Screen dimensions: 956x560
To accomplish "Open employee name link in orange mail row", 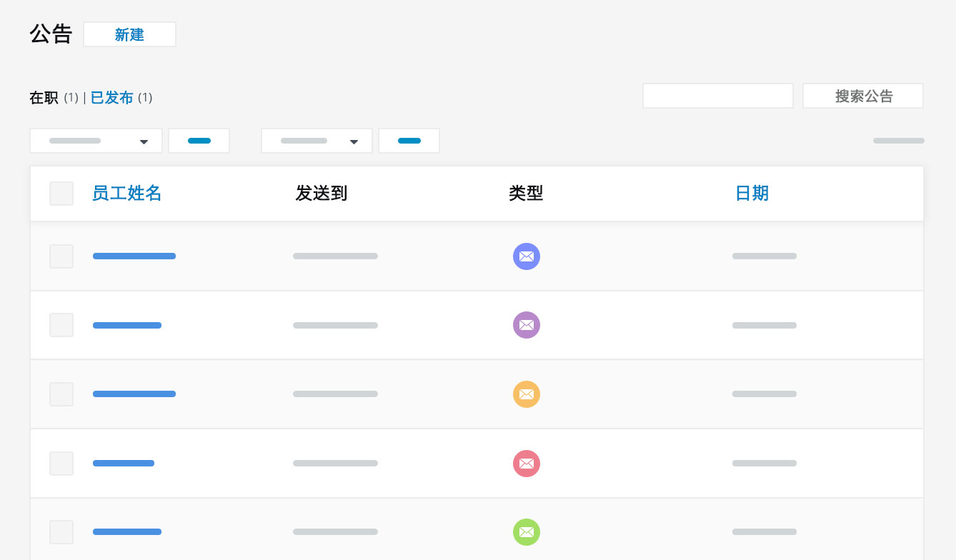I will click(134, 394).
